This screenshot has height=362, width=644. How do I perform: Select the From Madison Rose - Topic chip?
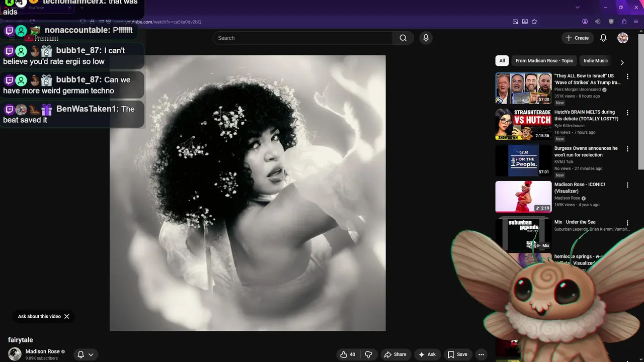544,61
